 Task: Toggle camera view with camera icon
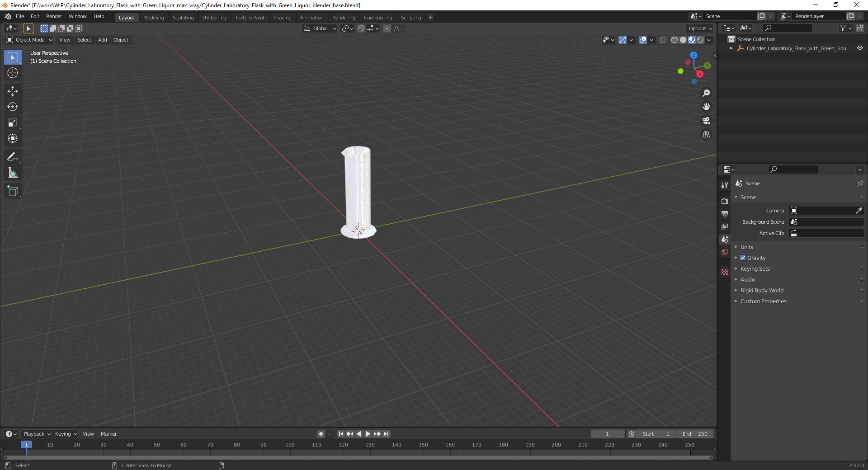pyautogui.click(x=706, y=121)
